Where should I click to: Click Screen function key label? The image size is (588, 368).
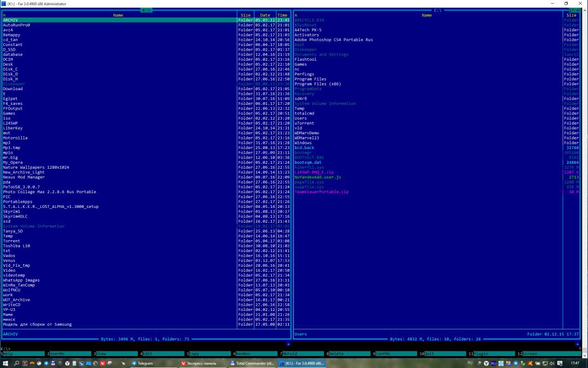tap(530, 354)
